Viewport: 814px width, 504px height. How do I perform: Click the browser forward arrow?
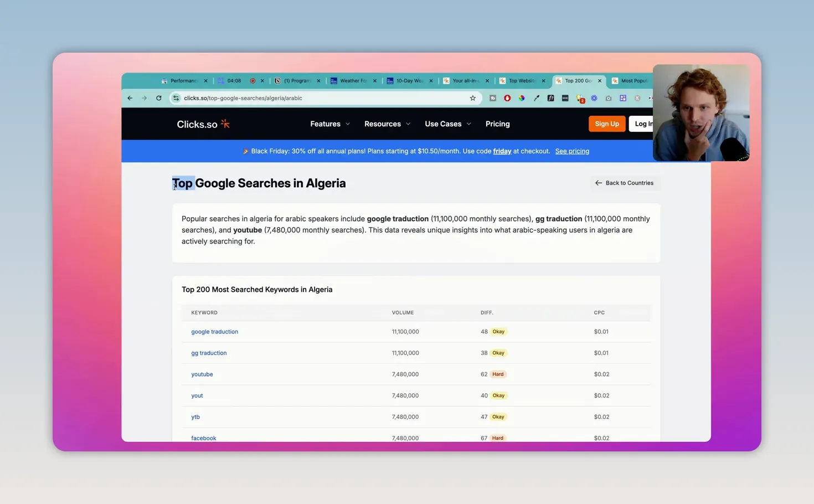click(x=145, y=98)
